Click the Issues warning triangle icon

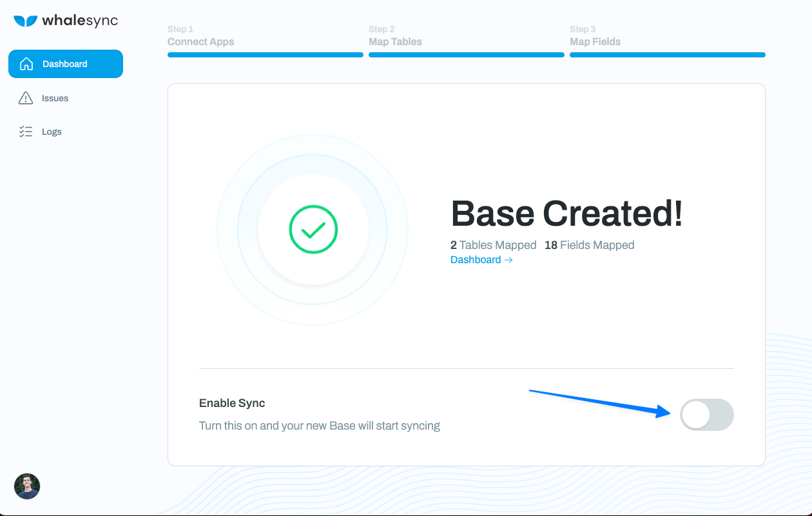[x=26, y=98]
